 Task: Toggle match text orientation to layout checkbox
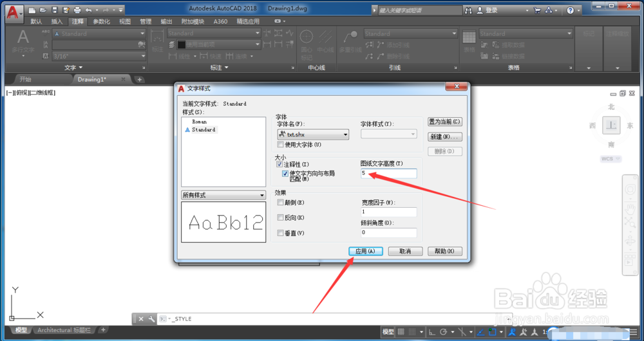click(285, 174)
